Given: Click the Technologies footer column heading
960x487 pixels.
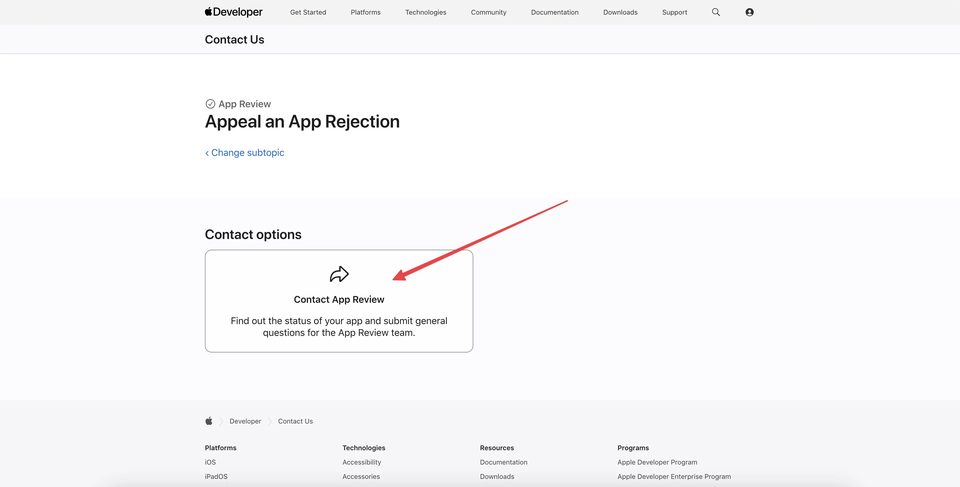Looking at the screenshot, I should click(364, 448).
